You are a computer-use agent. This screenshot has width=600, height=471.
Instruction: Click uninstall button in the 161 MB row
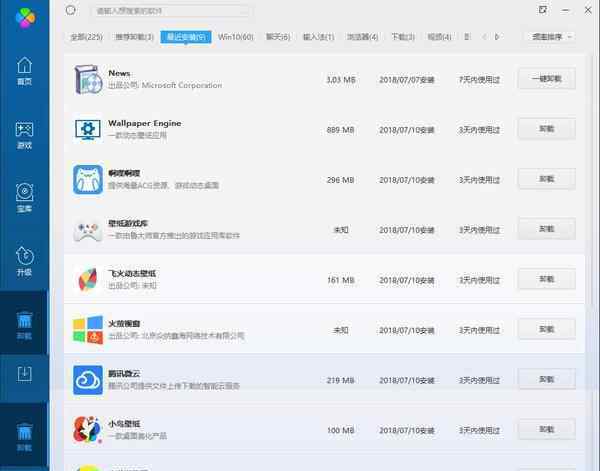(547, 279)
